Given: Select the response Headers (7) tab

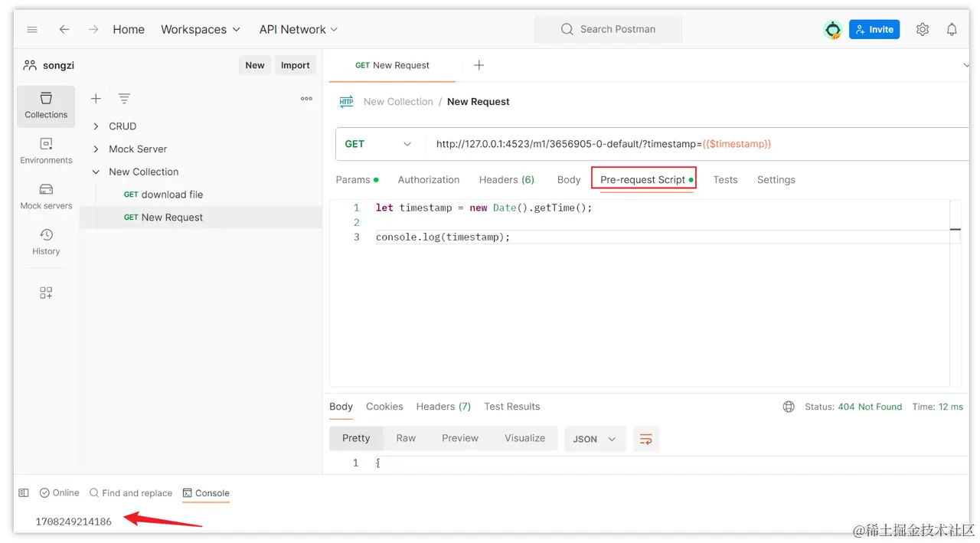Looking at the screenshot, I should (443, 407).
